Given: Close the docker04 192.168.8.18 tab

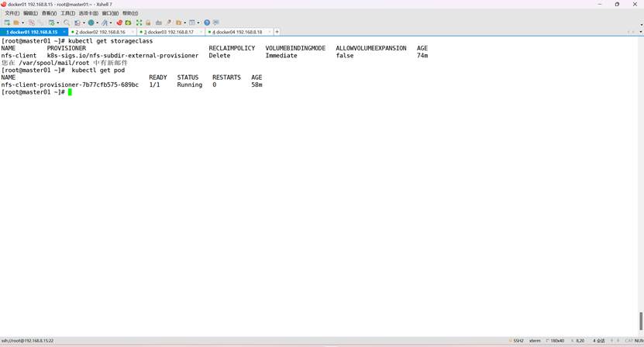Looking at the screenshot, I should point(270,32).
